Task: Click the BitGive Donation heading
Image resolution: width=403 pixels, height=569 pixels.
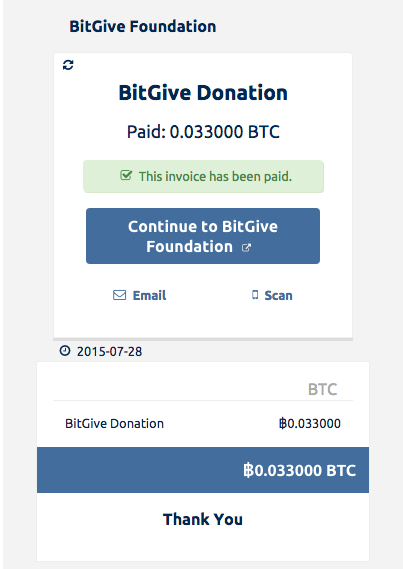Action: (x=203, y=93)
